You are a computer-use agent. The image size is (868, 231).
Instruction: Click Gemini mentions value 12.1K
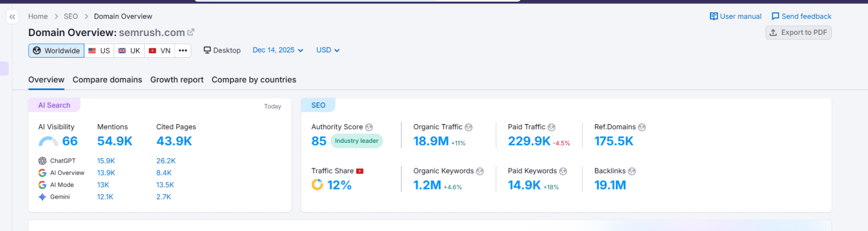[105, 197]
